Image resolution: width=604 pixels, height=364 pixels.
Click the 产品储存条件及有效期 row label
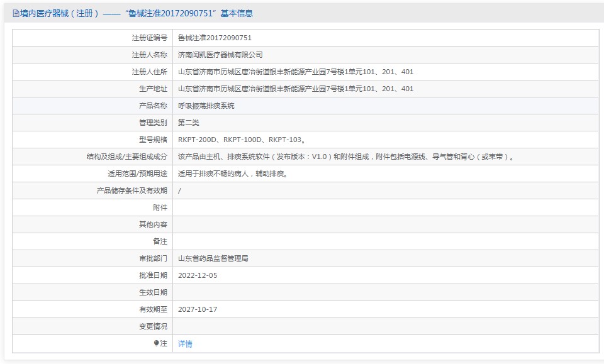coord(131,190)
